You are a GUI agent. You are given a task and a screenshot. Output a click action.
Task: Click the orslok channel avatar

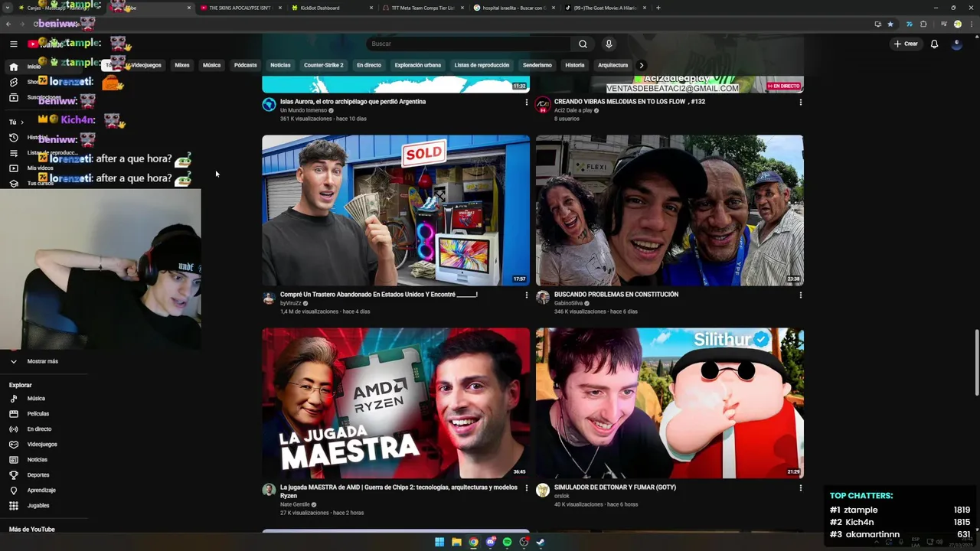[543, 491]
